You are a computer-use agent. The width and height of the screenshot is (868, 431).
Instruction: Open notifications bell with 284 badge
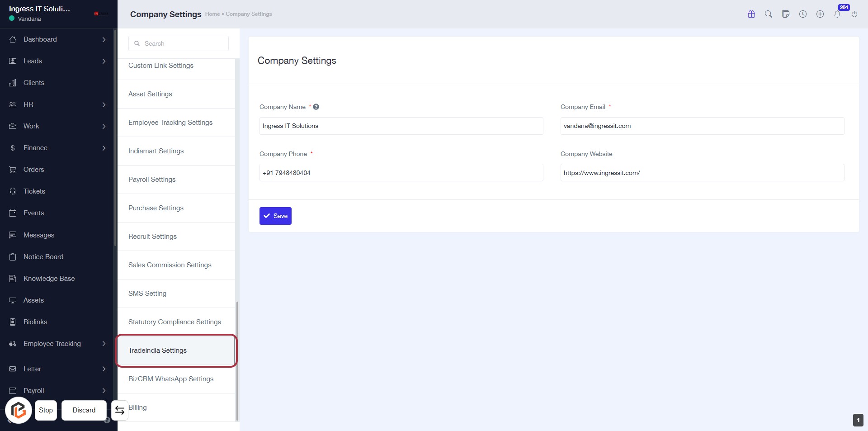(837, 14)
